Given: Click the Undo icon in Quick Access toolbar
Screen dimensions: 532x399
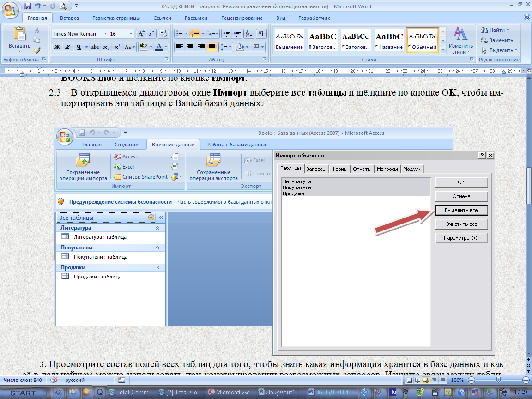Looking at the screenshot, I should coord(38,6).
